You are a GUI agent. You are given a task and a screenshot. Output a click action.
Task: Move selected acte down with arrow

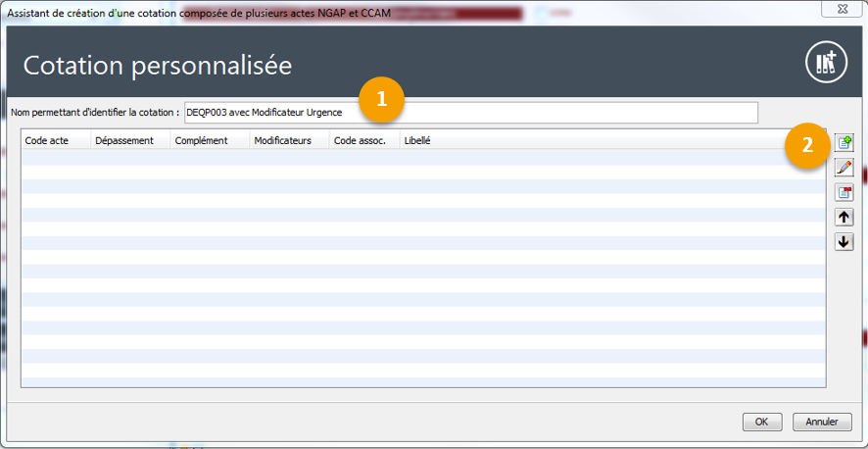click(x=844, y=242)
